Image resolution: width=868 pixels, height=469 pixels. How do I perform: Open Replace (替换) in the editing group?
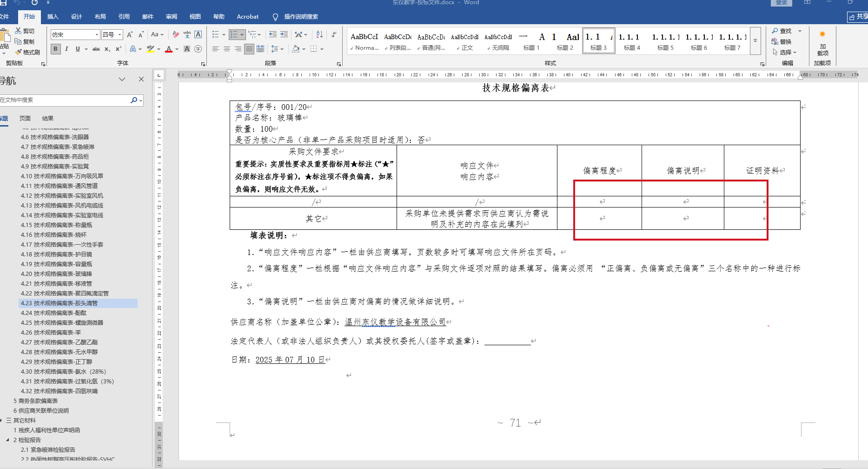(782, 41)
